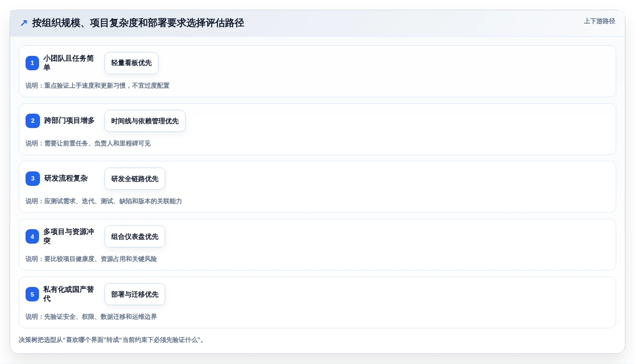Click the note about 前置任务、负责人和里程碑
Image resolution: width=635 pixels, height=364 pixels.
88,143
